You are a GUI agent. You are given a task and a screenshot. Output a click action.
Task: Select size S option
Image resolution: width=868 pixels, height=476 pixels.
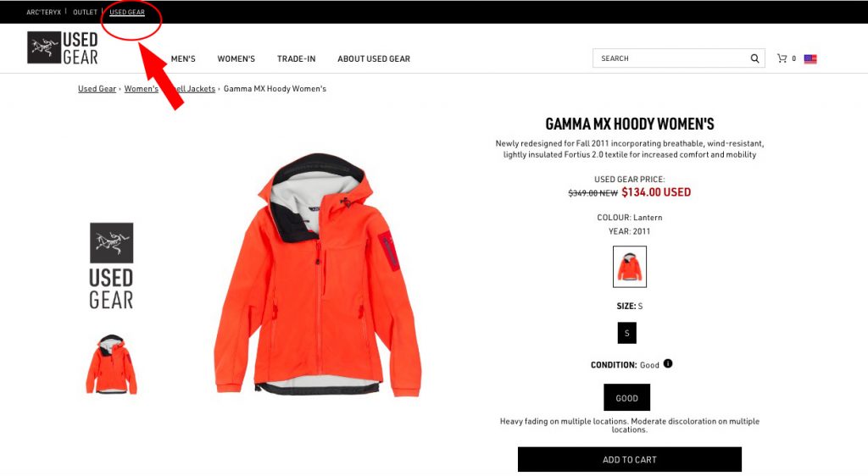pos(626,333)
